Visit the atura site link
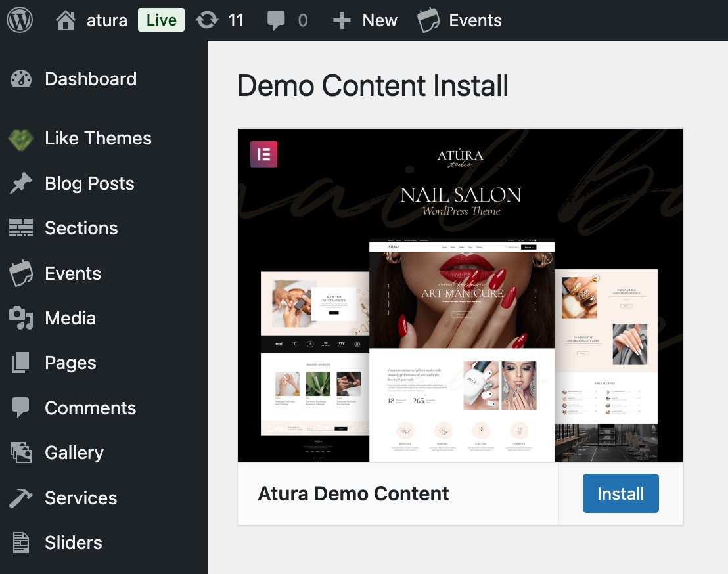728x574 pixels. point(107,20)
